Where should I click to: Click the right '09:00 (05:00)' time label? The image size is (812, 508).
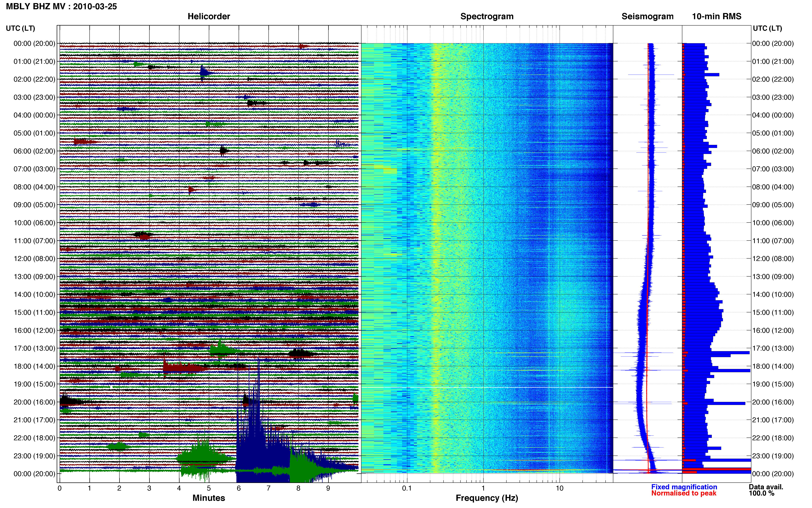coord(773,205)
